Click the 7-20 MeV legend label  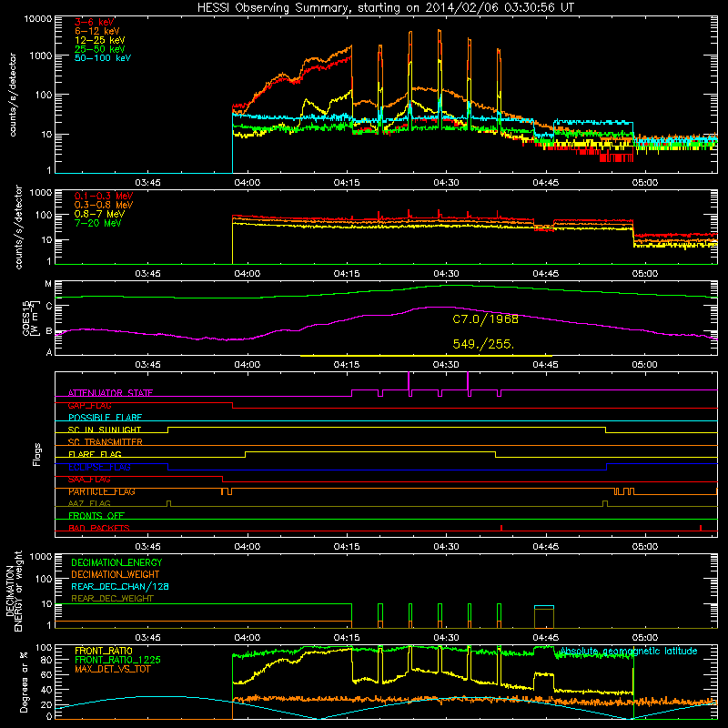(97, 223)
